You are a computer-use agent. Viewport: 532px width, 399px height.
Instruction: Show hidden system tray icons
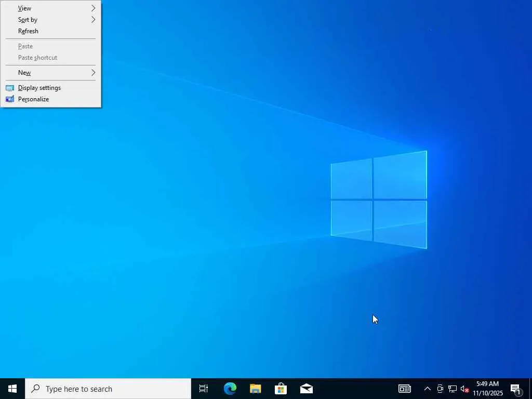point(428,389)
